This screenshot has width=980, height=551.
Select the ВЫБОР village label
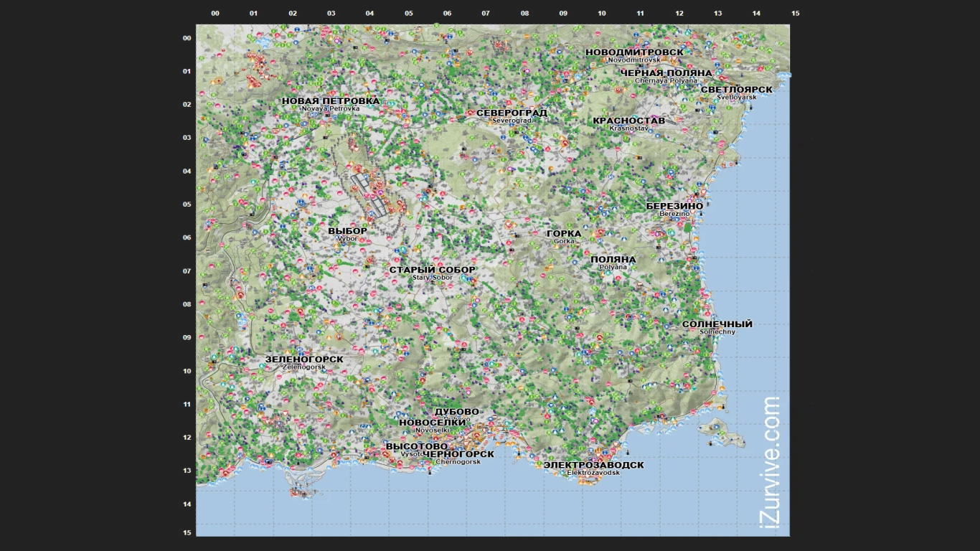tap(347, 231)
